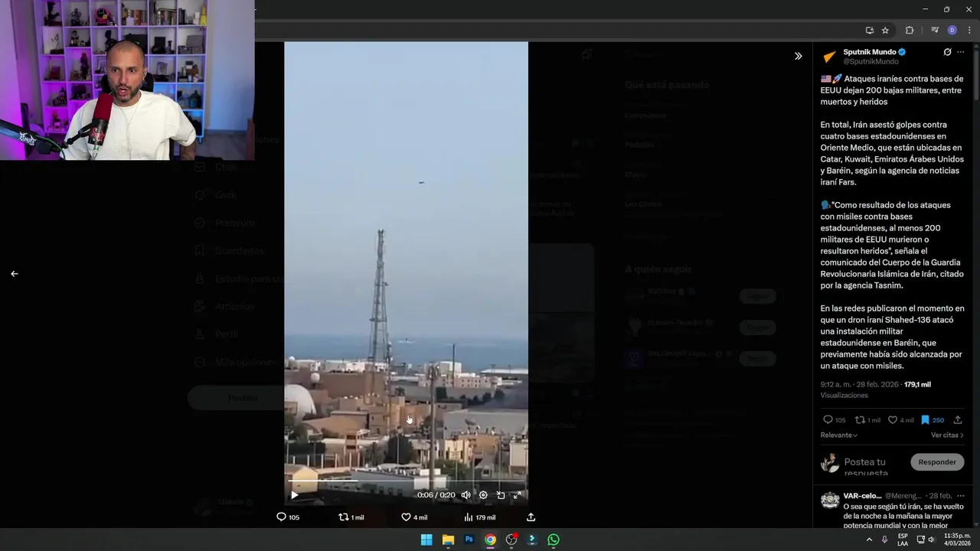Open replies via the 105 icon below video
The image size is (980, 551).
pyautogui.click(x=288, y=517)
